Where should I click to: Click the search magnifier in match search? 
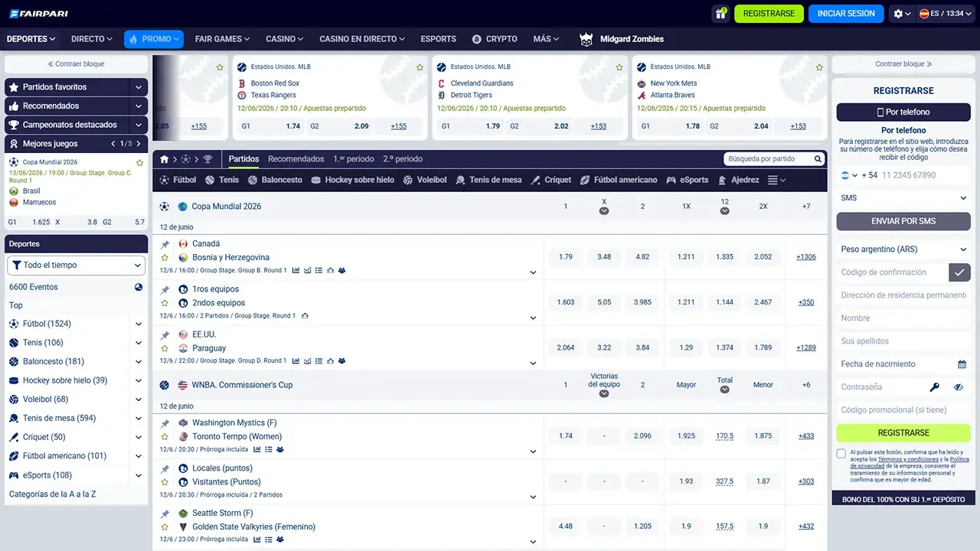(818, 159)
